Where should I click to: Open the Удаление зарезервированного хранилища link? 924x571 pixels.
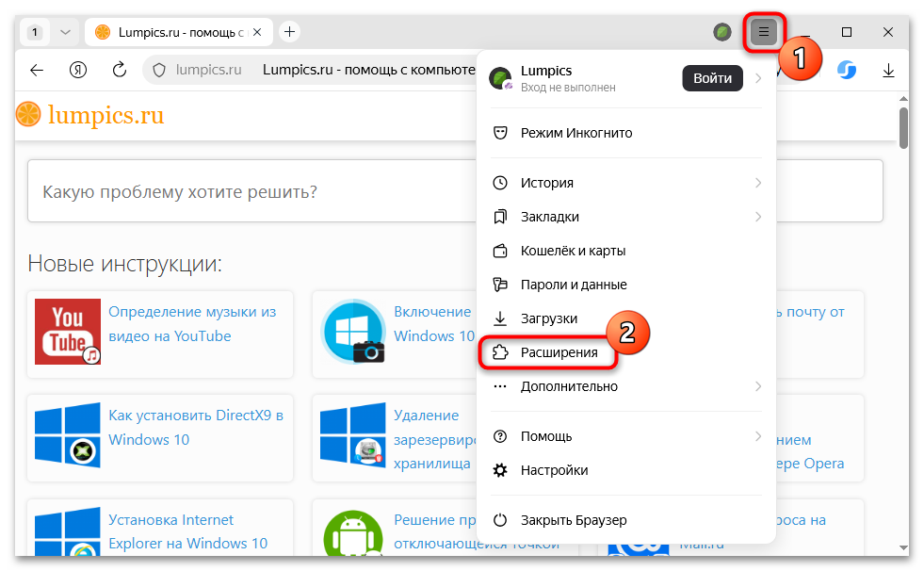point(434,440)
